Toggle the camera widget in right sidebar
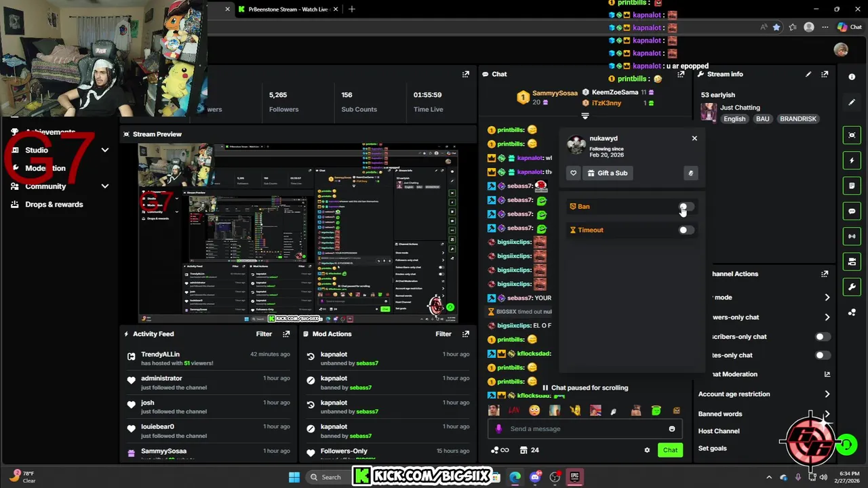This screenshot has height=488, width=868. click(x=852, y=262)
